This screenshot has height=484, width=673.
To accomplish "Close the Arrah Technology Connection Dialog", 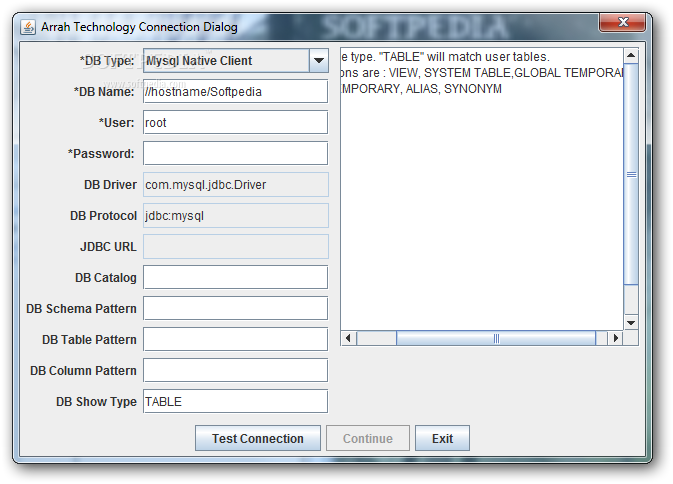I will tap(622, 22).
